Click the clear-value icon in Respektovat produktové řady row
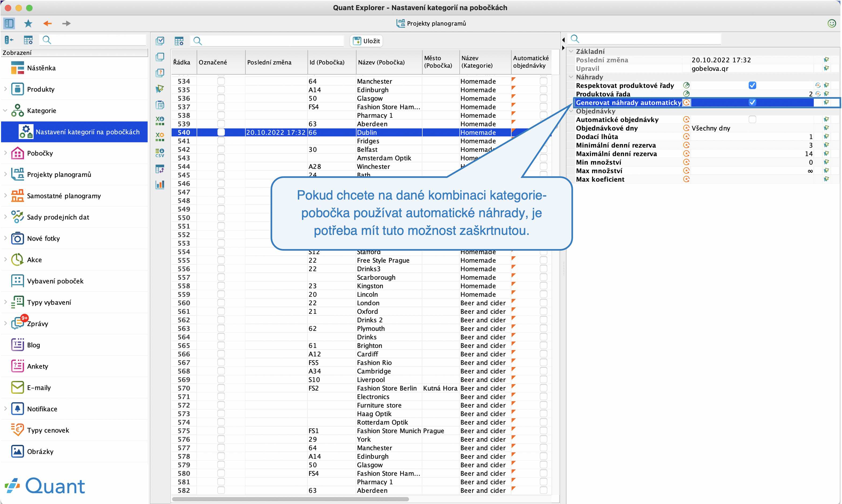Viewport: 842px width, 504px height. 818,85
